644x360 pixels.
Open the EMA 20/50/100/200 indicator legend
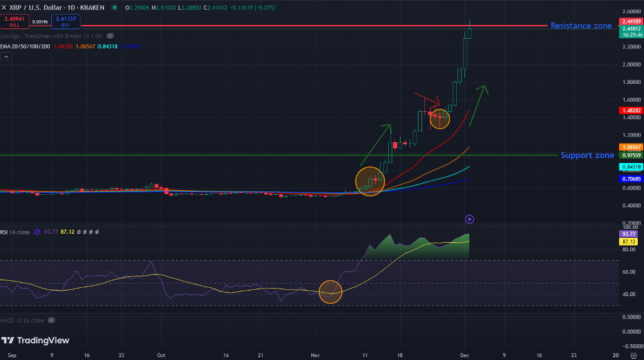(26, 46)
